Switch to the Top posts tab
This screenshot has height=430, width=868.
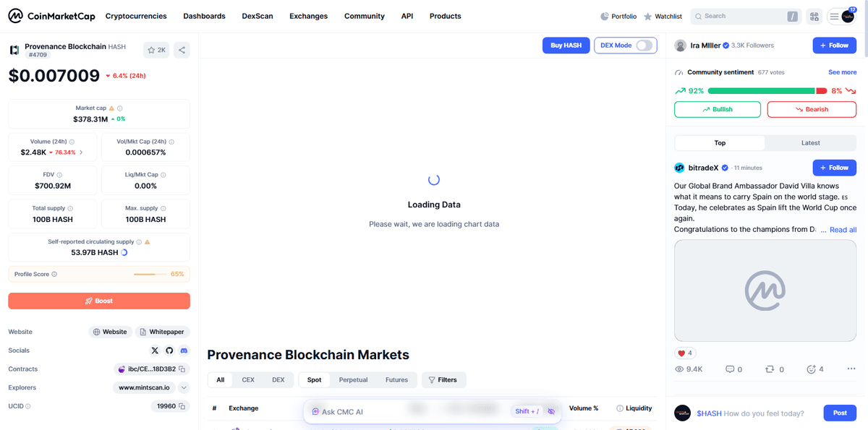click(720, 143)
